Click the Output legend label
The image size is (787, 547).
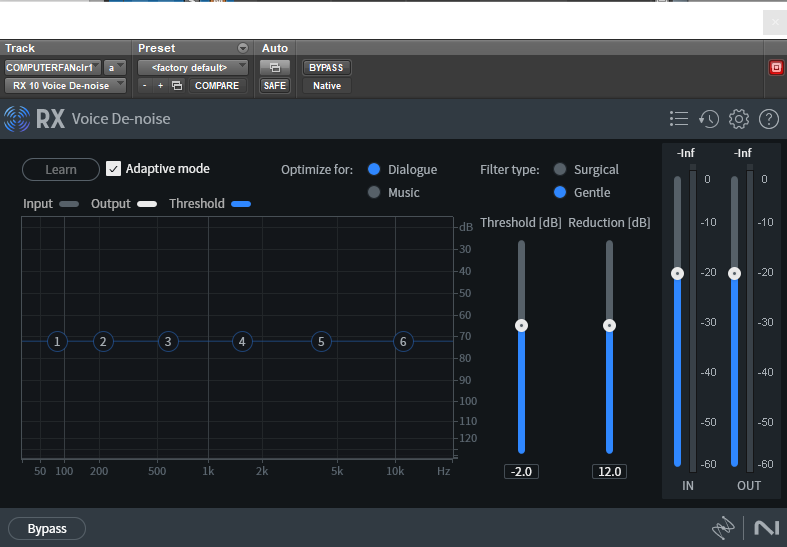[x=110, y=204]
